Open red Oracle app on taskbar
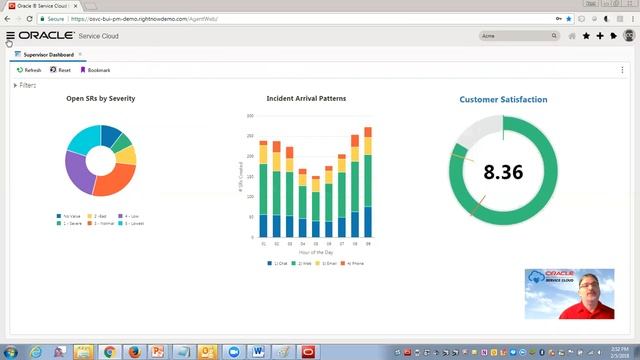 (x=308, y=352)
